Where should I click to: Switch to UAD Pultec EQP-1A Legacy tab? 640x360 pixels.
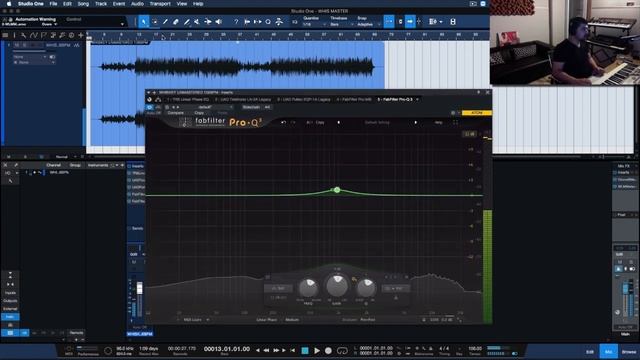304,100
